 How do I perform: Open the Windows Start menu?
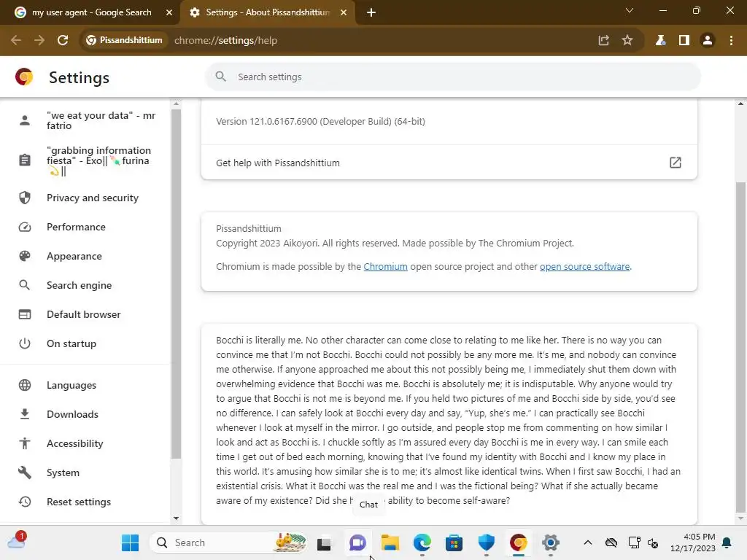(130, 542)
